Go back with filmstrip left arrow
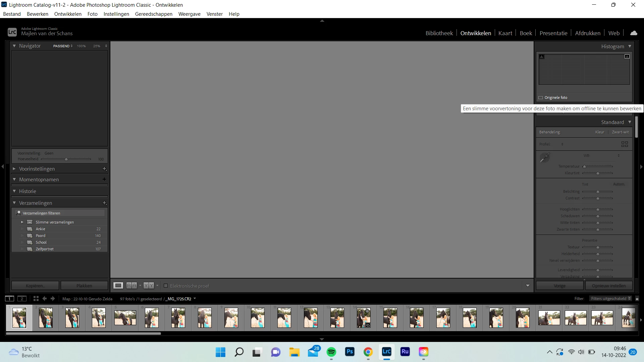 pos(45,299)
